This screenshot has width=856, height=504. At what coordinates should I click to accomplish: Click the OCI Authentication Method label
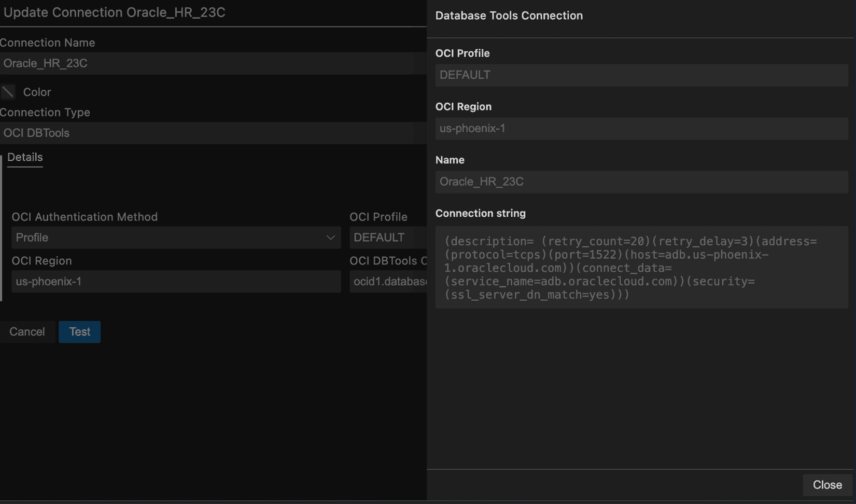click(85, 217)
